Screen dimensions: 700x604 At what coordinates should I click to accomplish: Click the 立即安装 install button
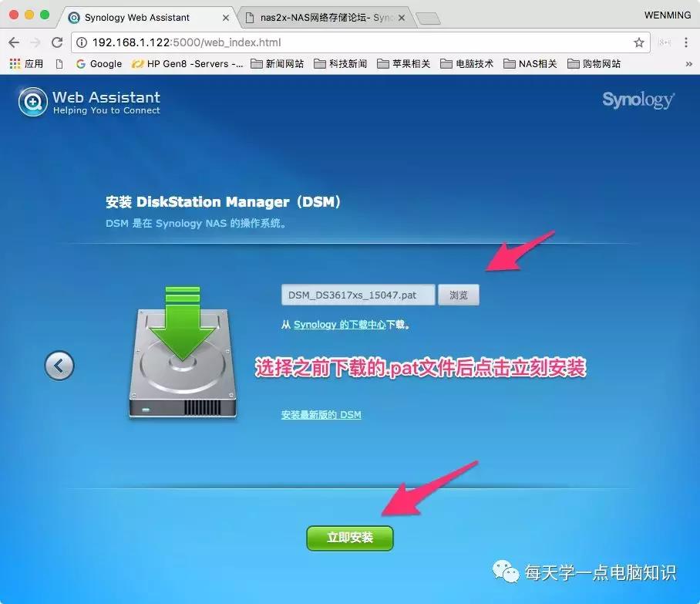349,538
